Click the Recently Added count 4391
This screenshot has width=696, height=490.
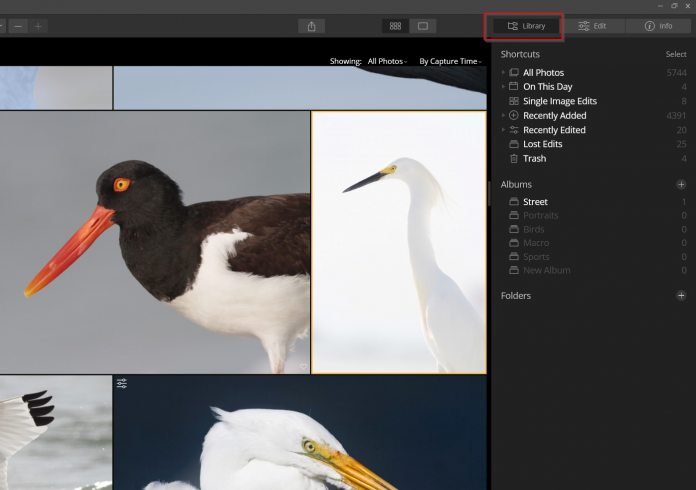click(x=676, y=115)
